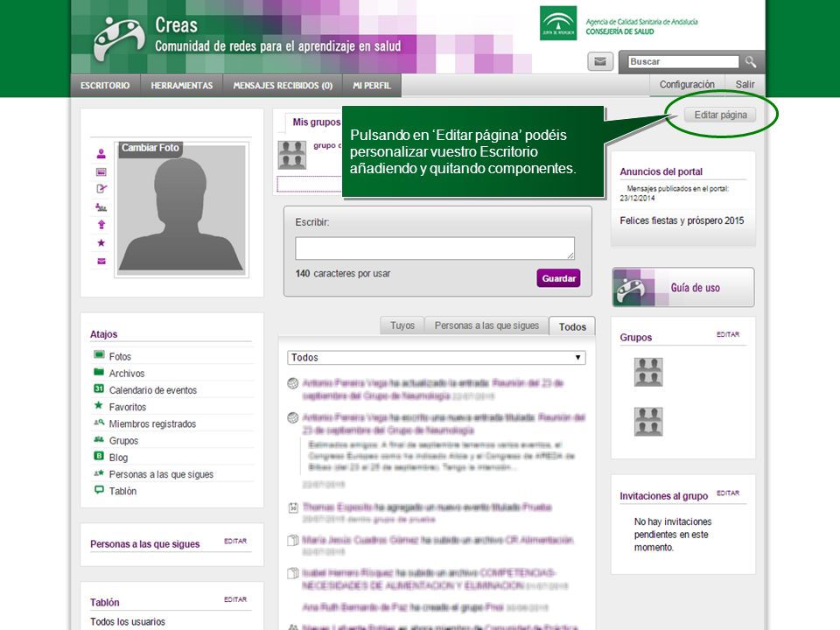Click EDITAR in Invitaciones al grupo widget
This screenshot has height=630, width=840.
[x=727, y=493]
